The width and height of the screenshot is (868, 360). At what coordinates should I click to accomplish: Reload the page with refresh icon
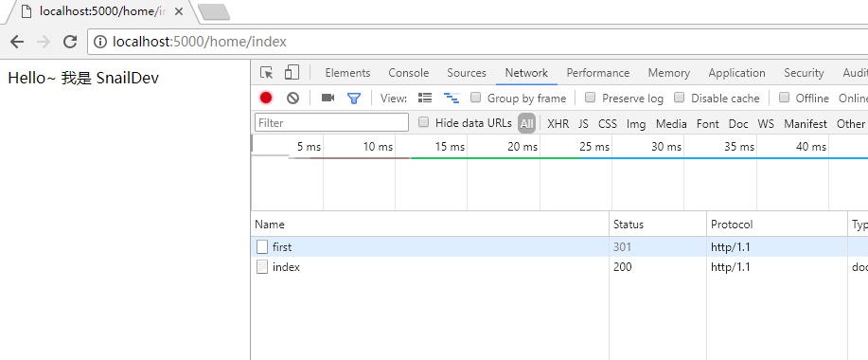(70, 42)
